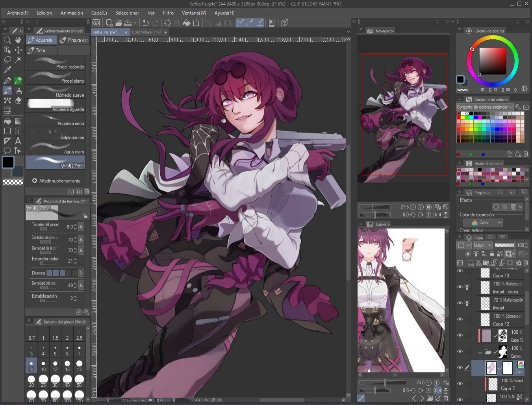Open the Filtro menu

click(168, 13)
